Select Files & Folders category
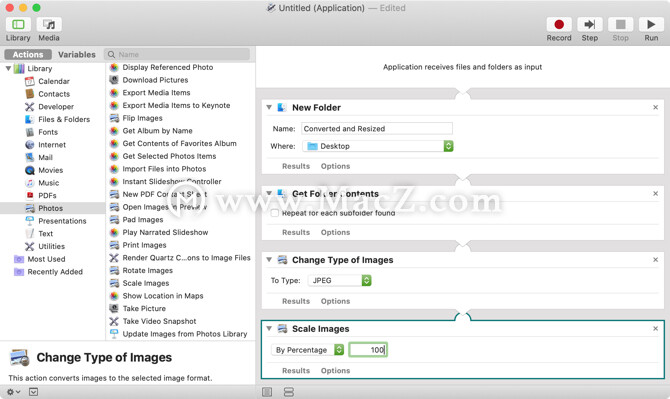Image resolution: width=670 pixels, height=399 pixels. click(64, 119)
